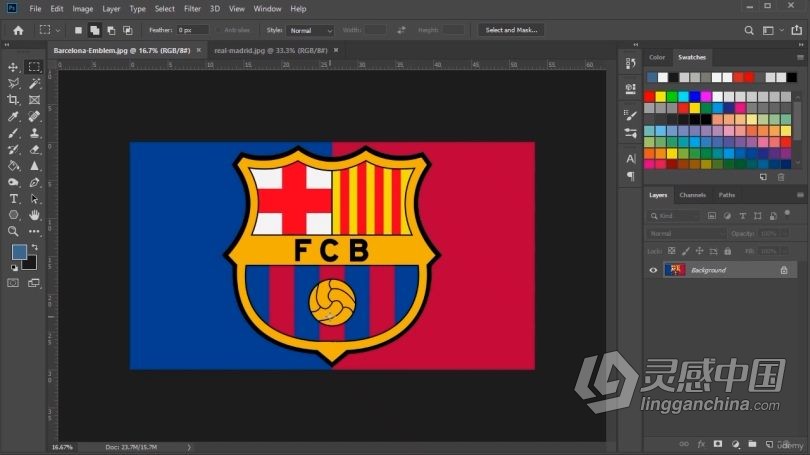Select the Sharpen tool
The height and width of the screenshot is (455, 810).
(34, 166)
